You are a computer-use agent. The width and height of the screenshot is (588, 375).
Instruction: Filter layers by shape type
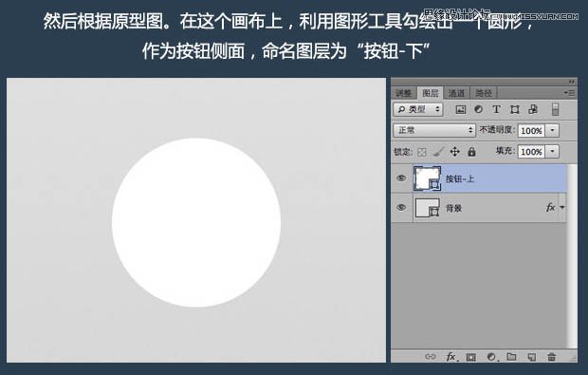click(x=514, y=109)
